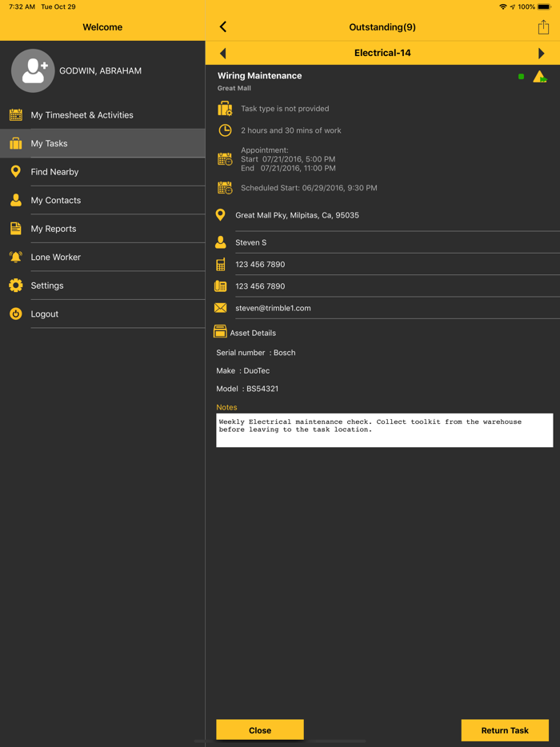Go to previous task with left arrow
Viewport: 560px width, 747px height.
coord(222,53)
